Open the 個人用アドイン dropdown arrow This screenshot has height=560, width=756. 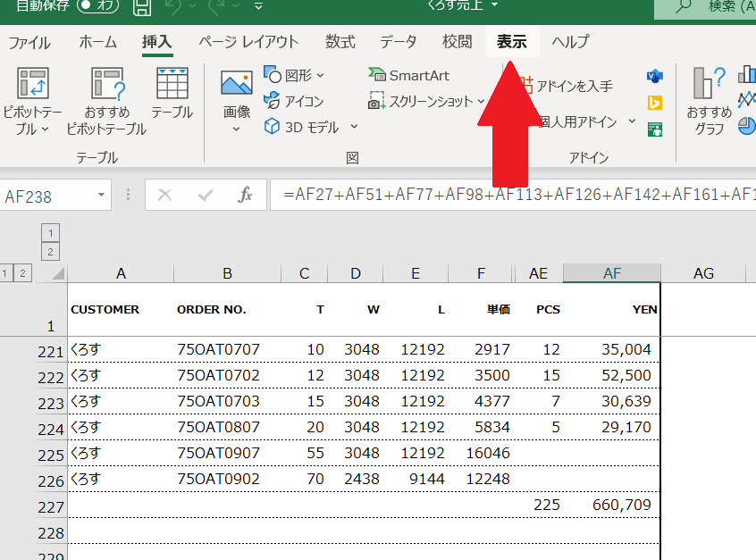tap(632, 121)
